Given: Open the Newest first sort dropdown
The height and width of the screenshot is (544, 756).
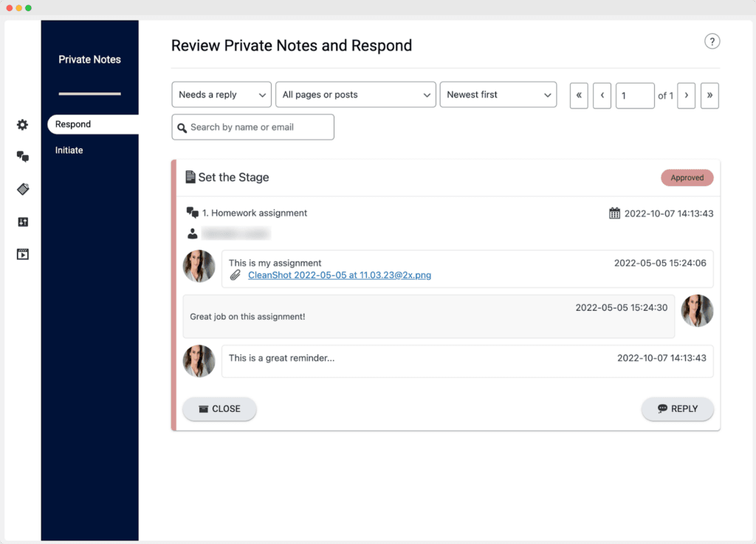Looking at the screenshot, I should 498,94.
